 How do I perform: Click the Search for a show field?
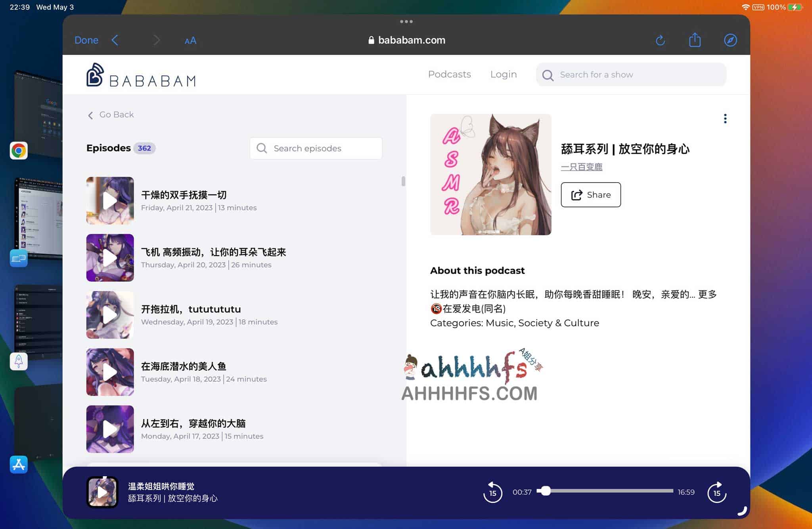click(x=631, y=75)
